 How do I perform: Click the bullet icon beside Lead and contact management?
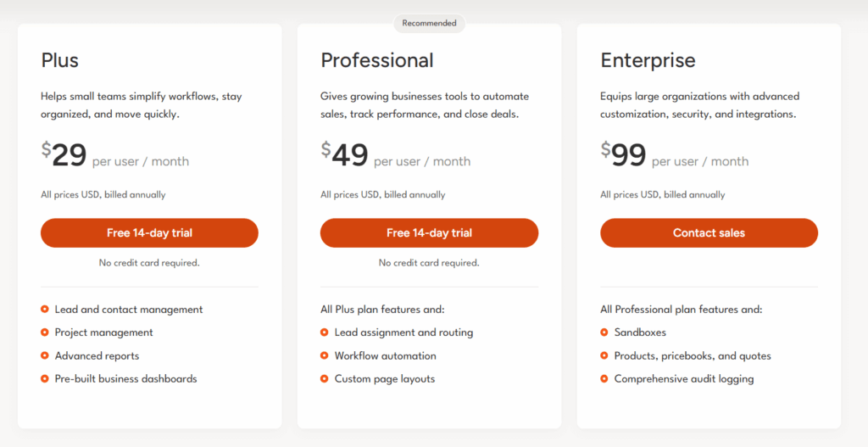45,310
